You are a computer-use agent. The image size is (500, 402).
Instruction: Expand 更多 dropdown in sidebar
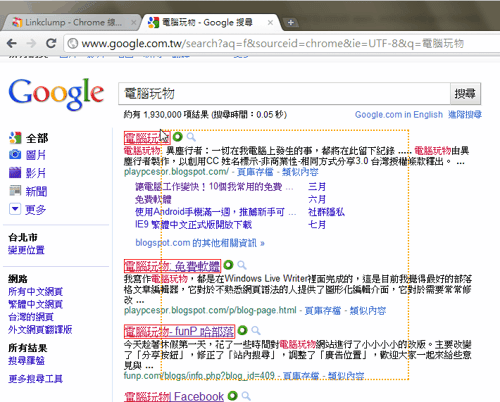(35, 209)
